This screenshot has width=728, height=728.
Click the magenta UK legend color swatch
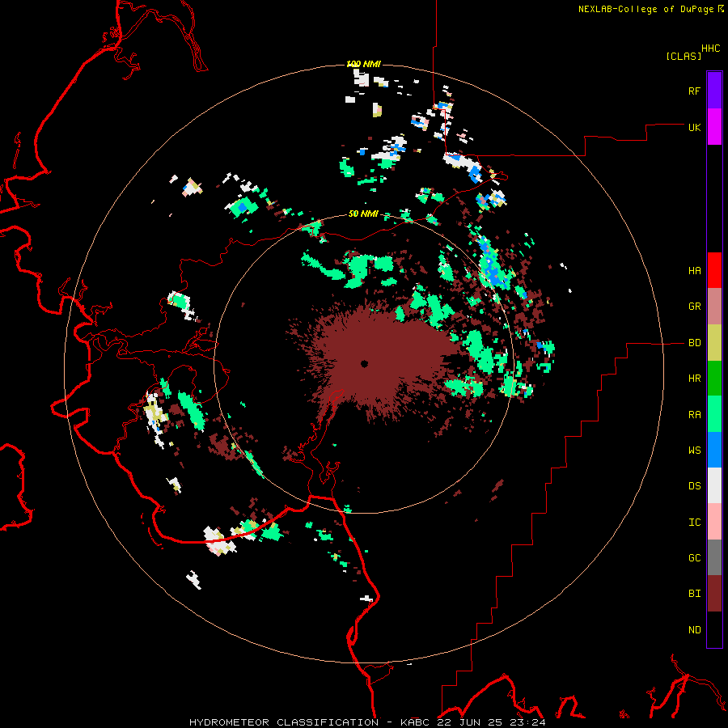pos(714,127)
